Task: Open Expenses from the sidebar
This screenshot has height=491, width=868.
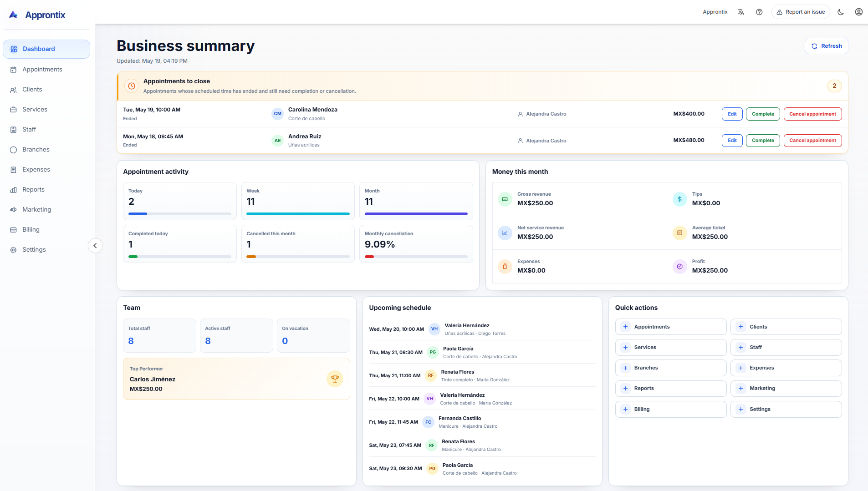Action: click(46, 170)
